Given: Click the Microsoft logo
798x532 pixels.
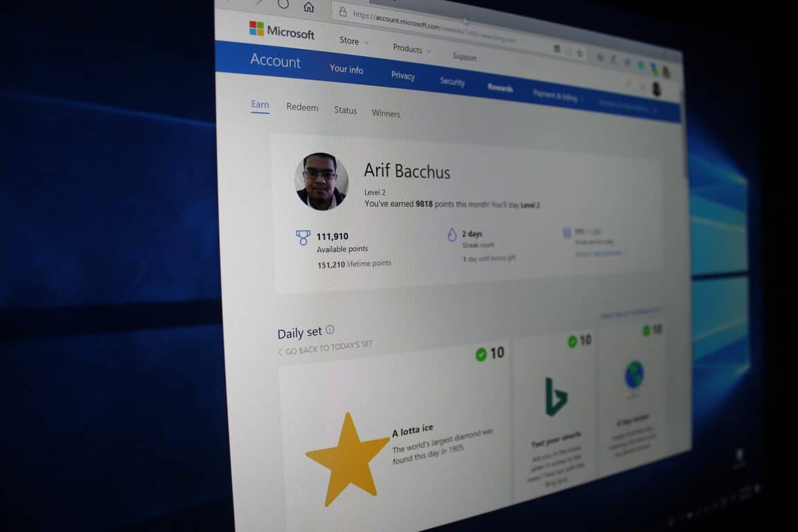Looking at the screenshot, I should 281,30.
